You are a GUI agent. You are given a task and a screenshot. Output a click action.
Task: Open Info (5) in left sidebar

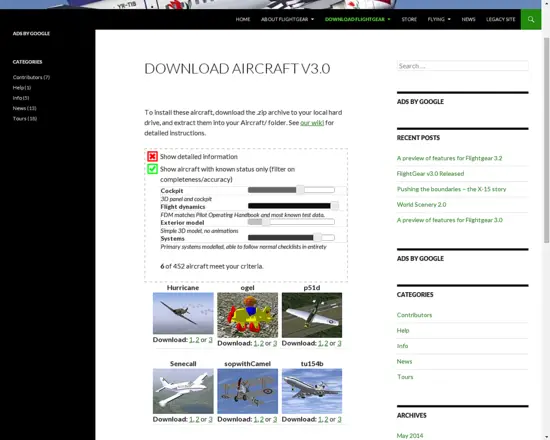21,98
